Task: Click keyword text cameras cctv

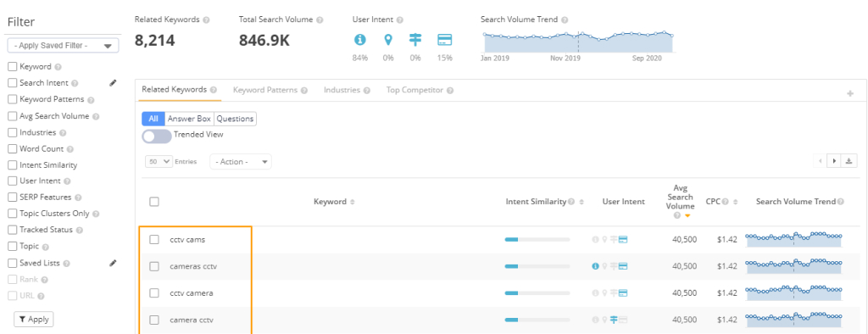Action: (x=193, y=266)
